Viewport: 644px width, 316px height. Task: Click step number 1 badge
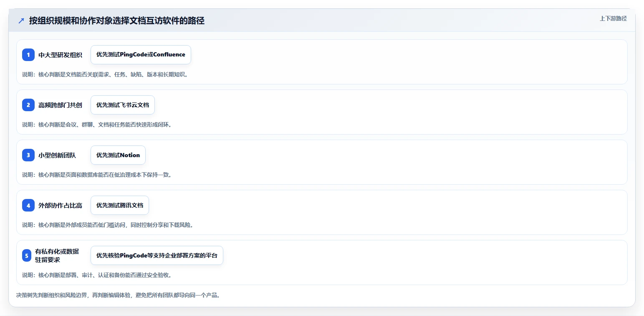28,55
